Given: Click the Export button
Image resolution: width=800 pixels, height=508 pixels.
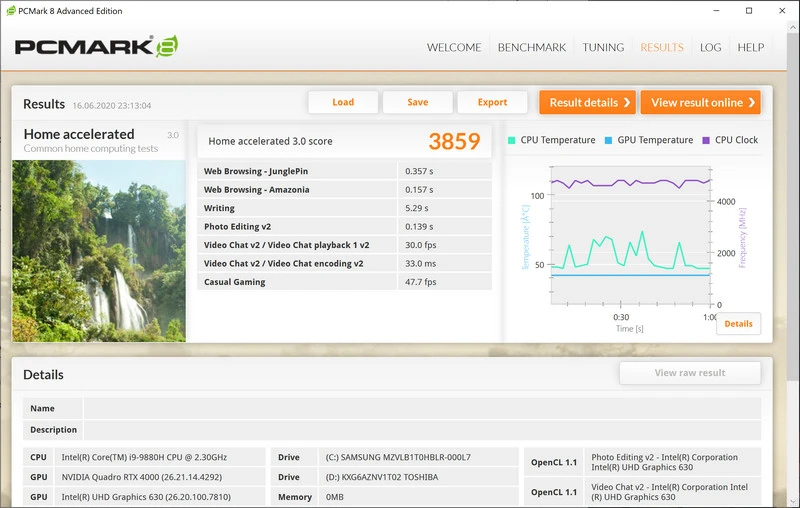Looking at the screenshot, I should point(492,102).
